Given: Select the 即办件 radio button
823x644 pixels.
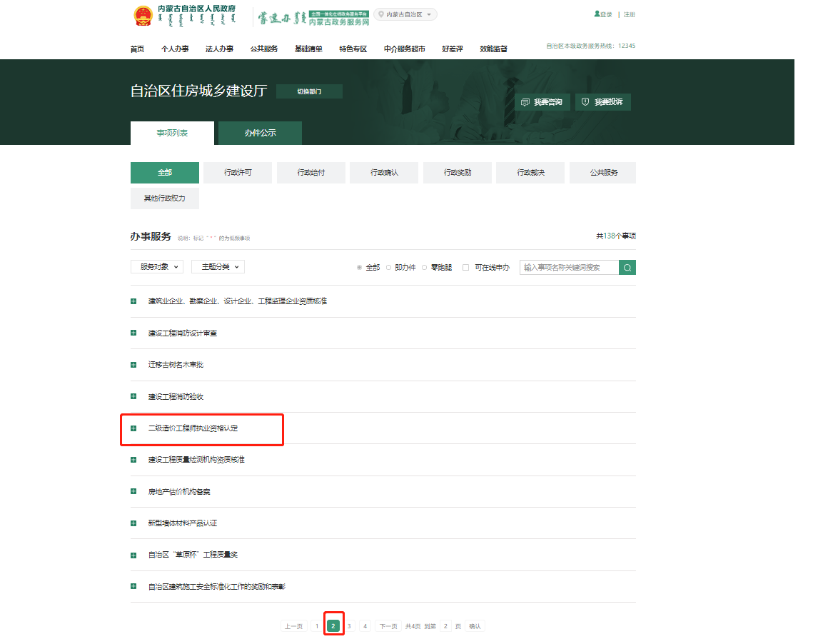Looking at the screenshot, I should point(388,268).
